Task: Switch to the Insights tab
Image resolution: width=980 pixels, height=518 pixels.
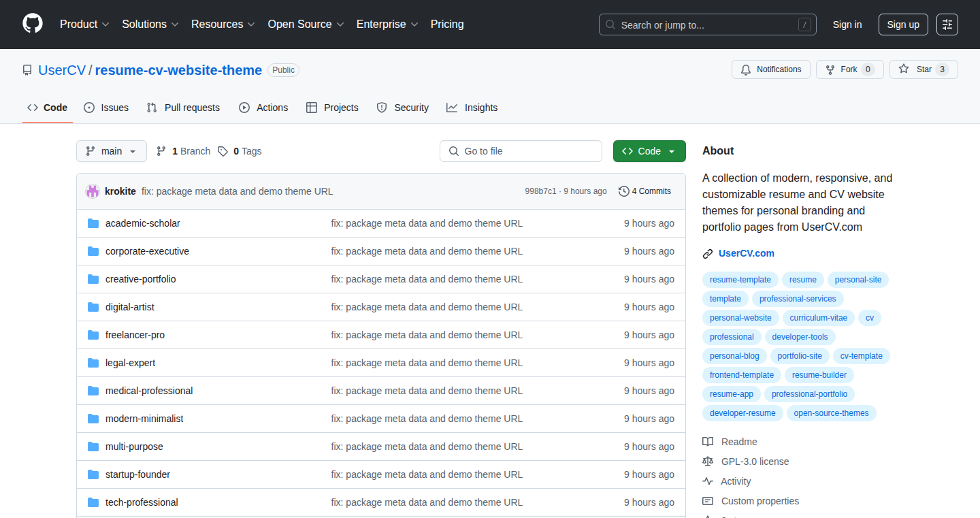Action: (x=472, y=108)
